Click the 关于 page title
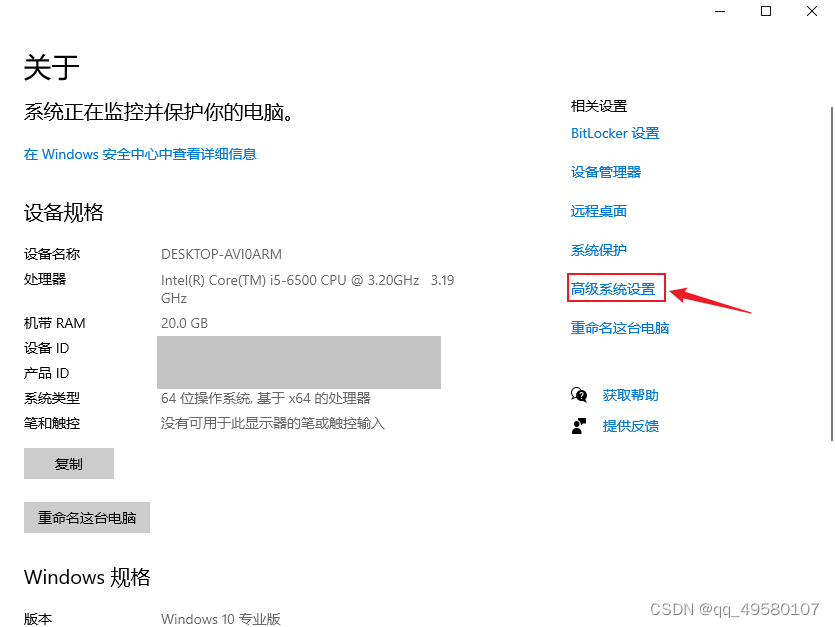The image size is (835, 627). click(x=52, y=68)
